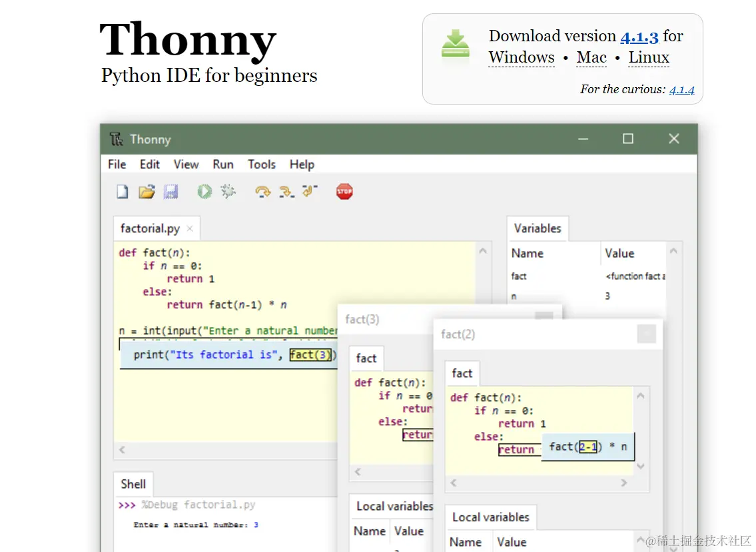The image size is (756, 552).
Task: Select Local variables tab in fact(2) window
Action: point(491,517)
